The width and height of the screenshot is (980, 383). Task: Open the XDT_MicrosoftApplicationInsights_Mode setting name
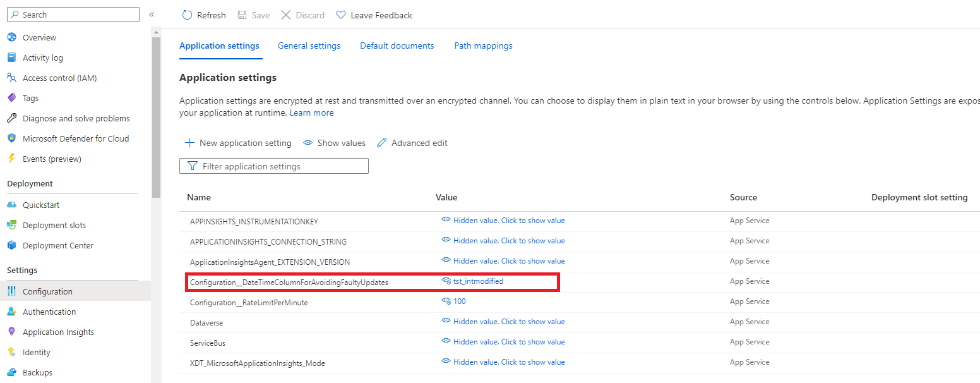point(258,363)
